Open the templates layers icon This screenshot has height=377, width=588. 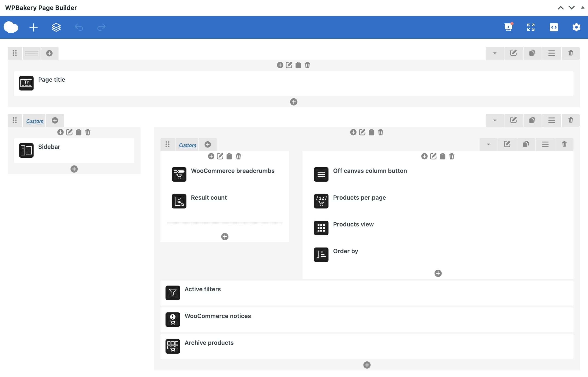pos(56,27)
